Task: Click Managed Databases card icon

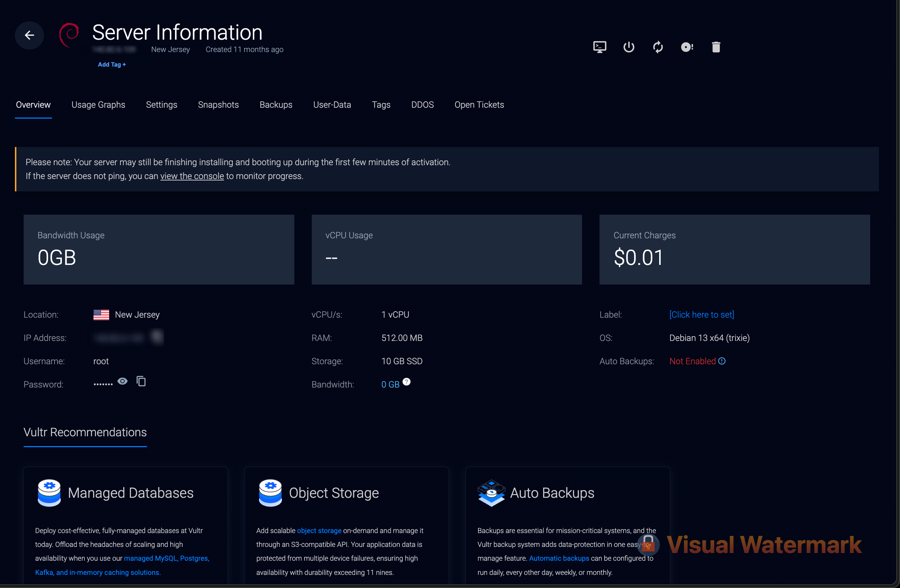Action: pos(49,493)
